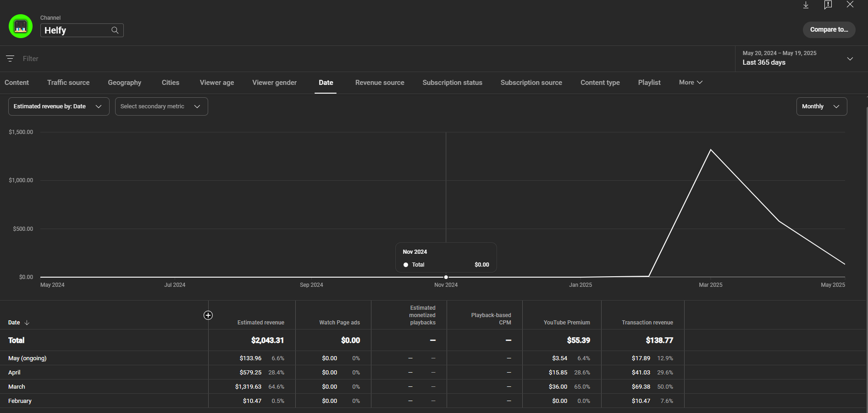Click April YouTube Premium $15.85
Screen dimensions: 868x413
pyautogui.click(x=558, y=373)
